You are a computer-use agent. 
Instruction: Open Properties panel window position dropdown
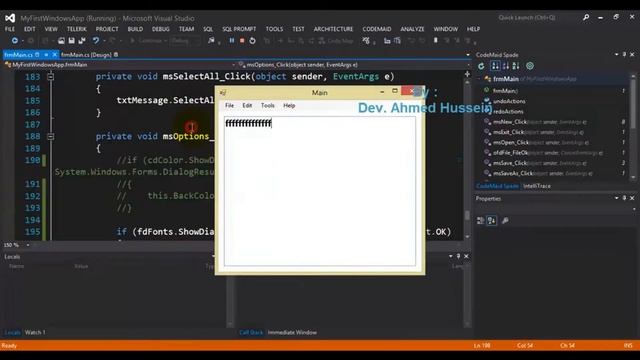click(616, 198)
